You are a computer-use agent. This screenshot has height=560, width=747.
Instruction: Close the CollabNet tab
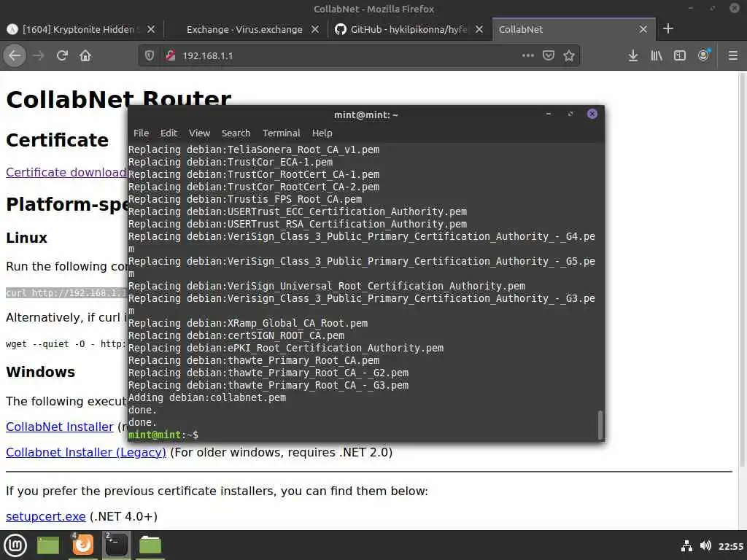coord(643,29)
